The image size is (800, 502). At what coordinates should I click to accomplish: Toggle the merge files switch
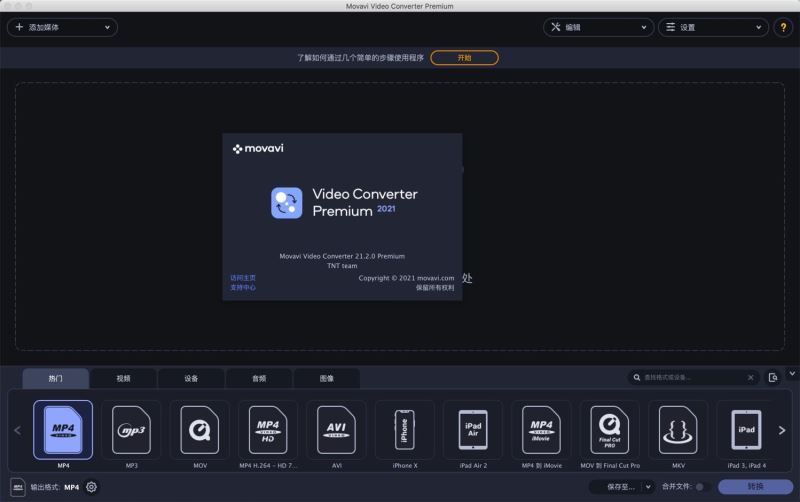click(702, 487)
